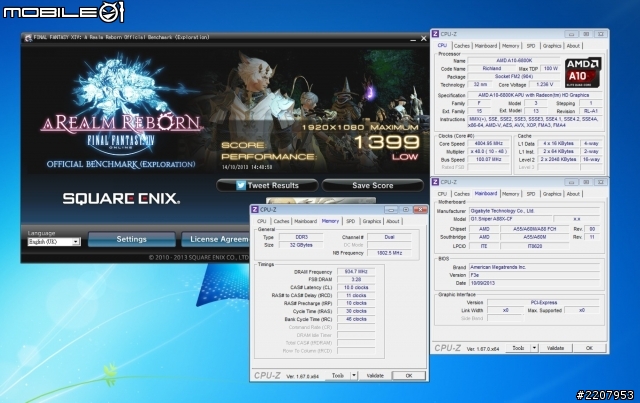Screen dimensions: 640x403
Task: Click Tools button in CPU-Z Memory window
Action: click(338, 375)
